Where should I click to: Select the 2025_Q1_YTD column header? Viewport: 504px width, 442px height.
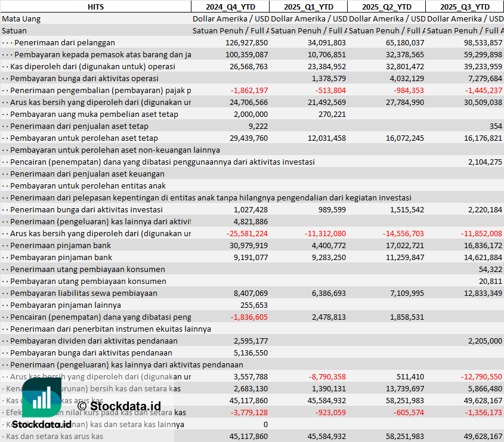(308, 7)
